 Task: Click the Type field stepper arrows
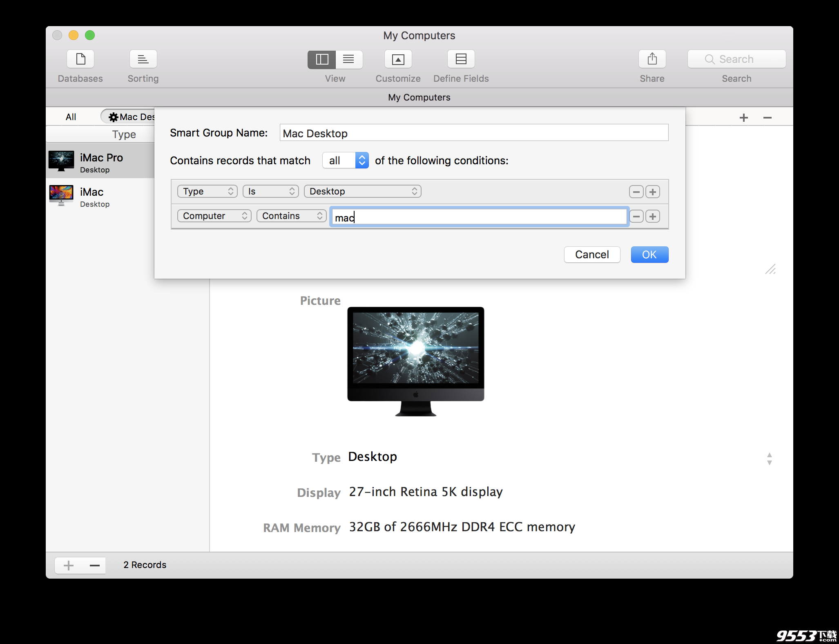click(770, 459)
